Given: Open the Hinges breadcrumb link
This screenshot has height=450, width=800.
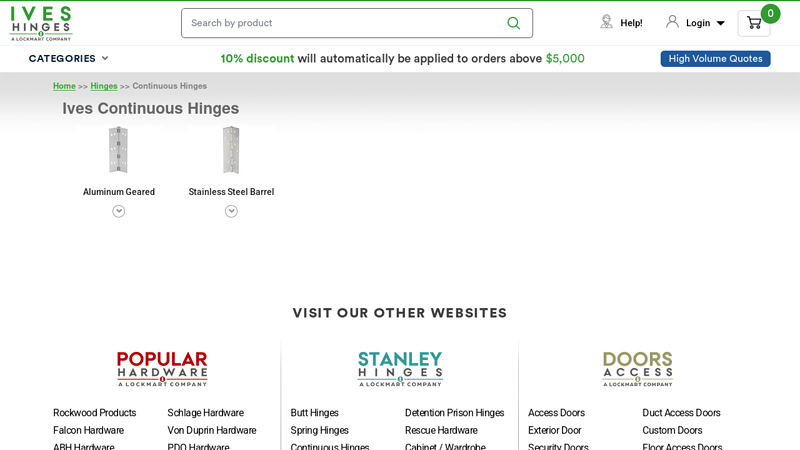Looking at the screenshot, I should tap(104, 86).
